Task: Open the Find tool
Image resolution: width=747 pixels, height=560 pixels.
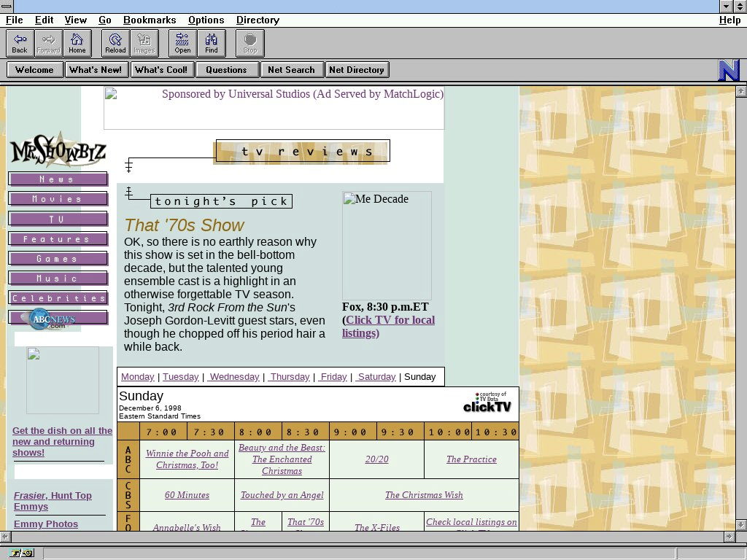Action: (211, 43)
